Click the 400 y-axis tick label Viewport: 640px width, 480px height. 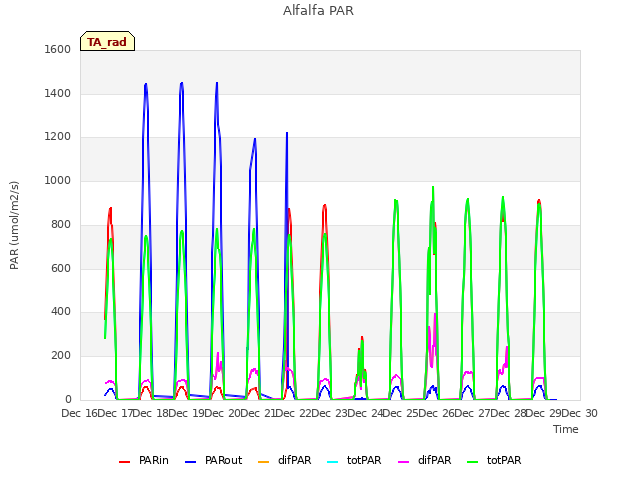(x=61, y=311)
